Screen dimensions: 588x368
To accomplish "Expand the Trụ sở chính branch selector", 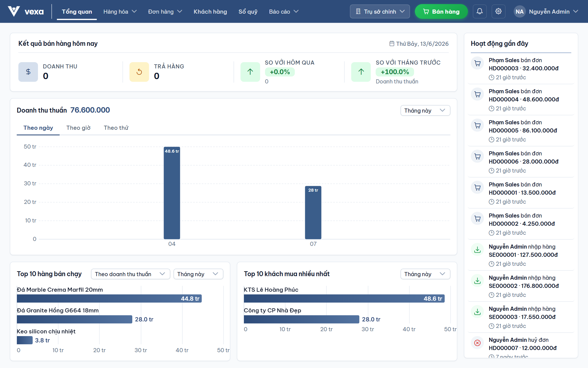I will (x=380, y=11).
